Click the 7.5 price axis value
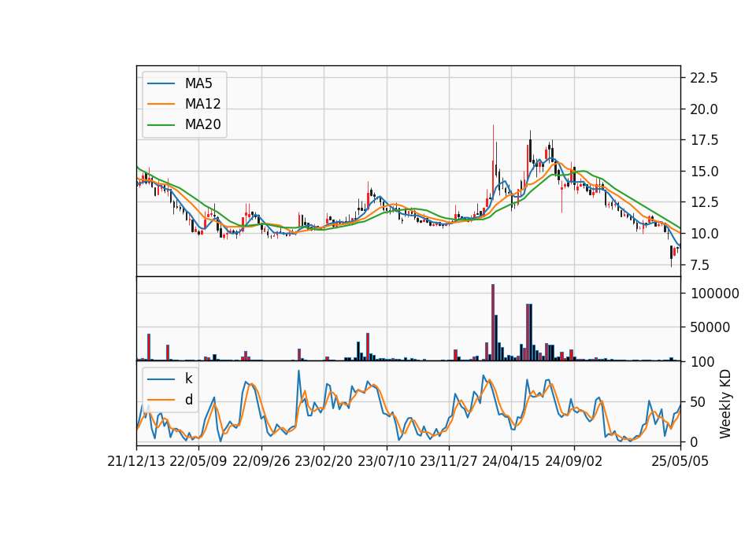 point(700,265)
